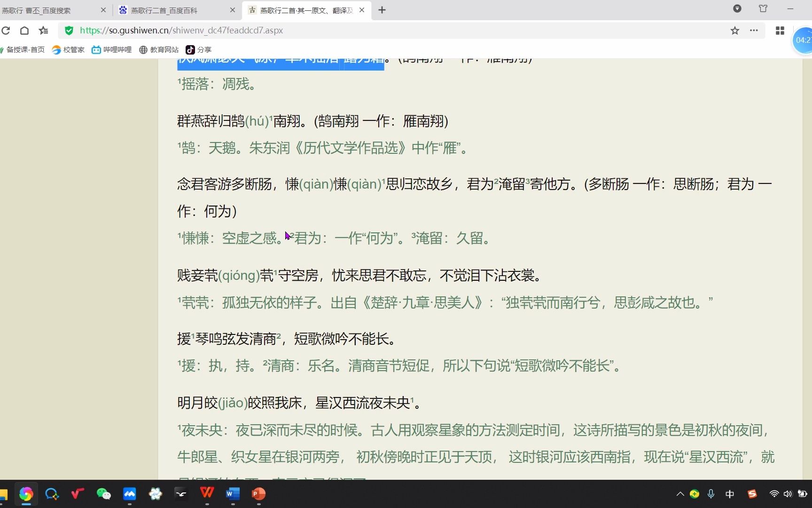Open a new tab with the plus button
The width and height of the screenshot is (812, 508).
382,10
